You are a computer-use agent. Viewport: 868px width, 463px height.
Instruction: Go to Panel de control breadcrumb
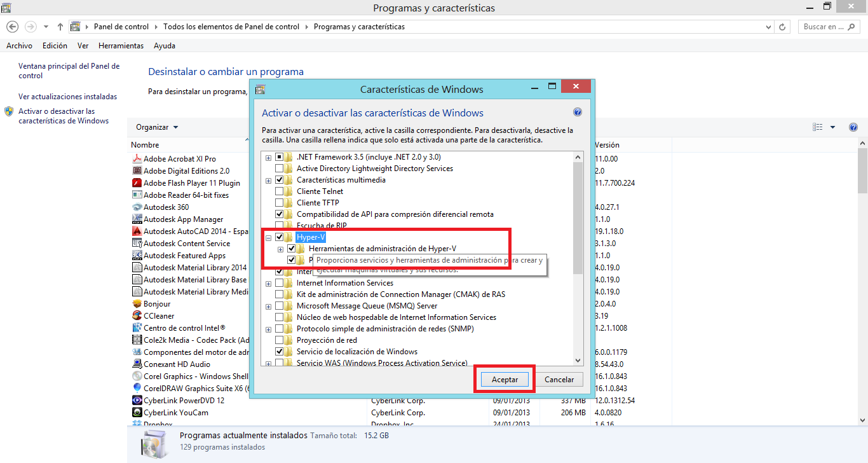point(121,27)
